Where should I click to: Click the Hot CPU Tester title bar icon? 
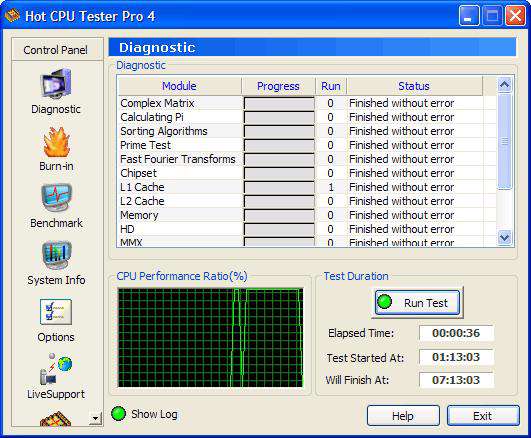(12, 15)
